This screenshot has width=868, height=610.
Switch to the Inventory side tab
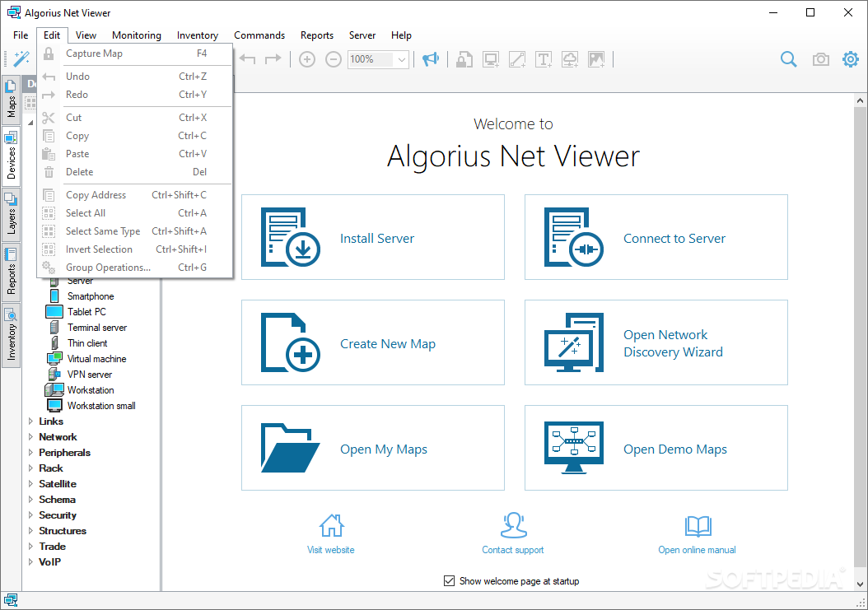tap(11, 335)
